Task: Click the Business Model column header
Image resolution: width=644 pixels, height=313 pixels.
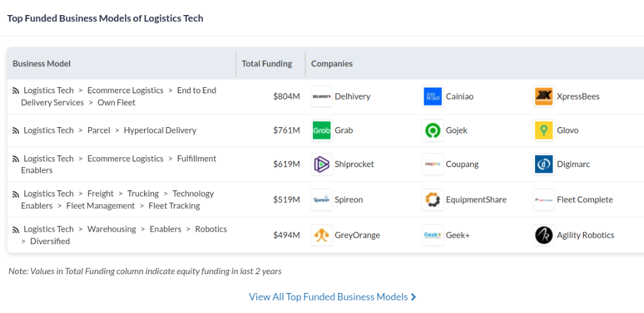Action: (41, 63)
